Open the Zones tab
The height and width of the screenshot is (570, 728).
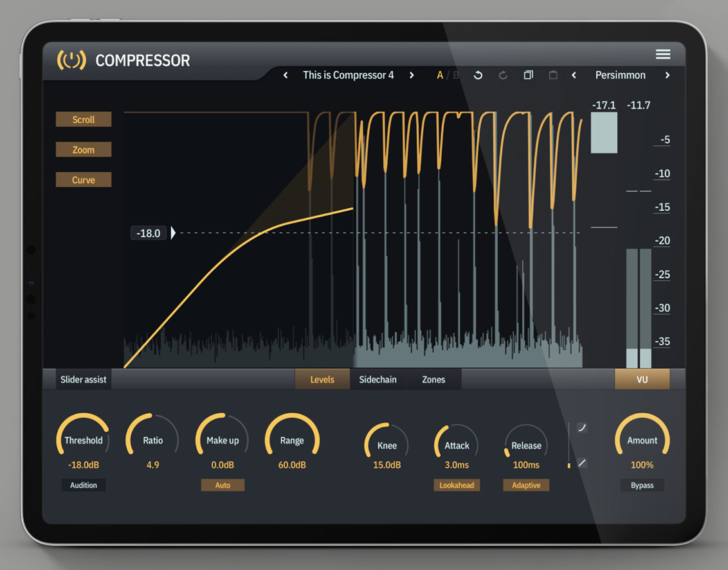[433, 379]
